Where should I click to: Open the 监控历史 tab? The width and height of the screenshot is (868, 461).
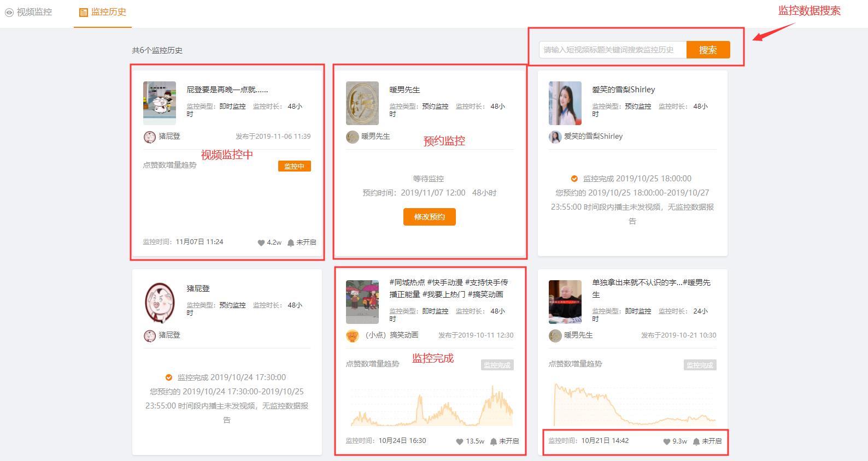pyautogui.click(x=103, y=11)
